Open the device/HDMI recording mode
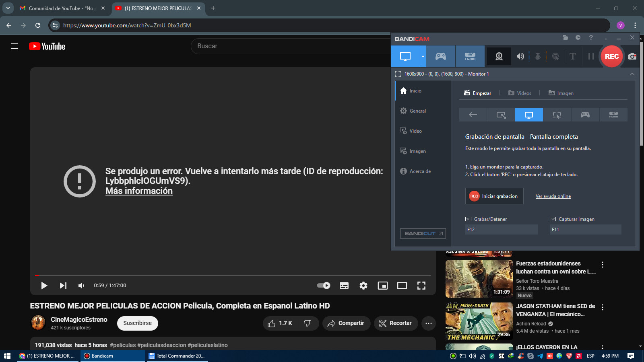644x362 pixels. [469, 56]
